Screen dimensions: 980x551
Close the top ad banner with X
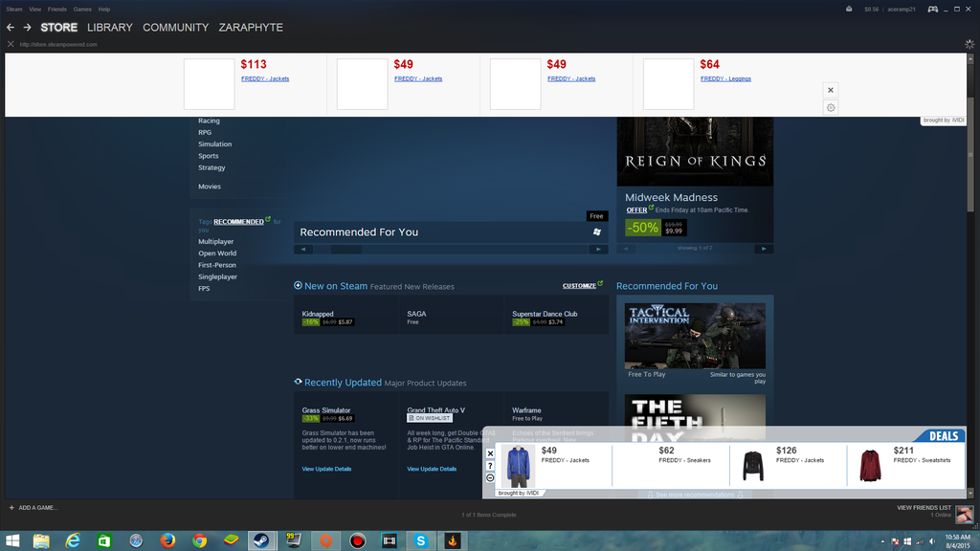coord(831,90)
